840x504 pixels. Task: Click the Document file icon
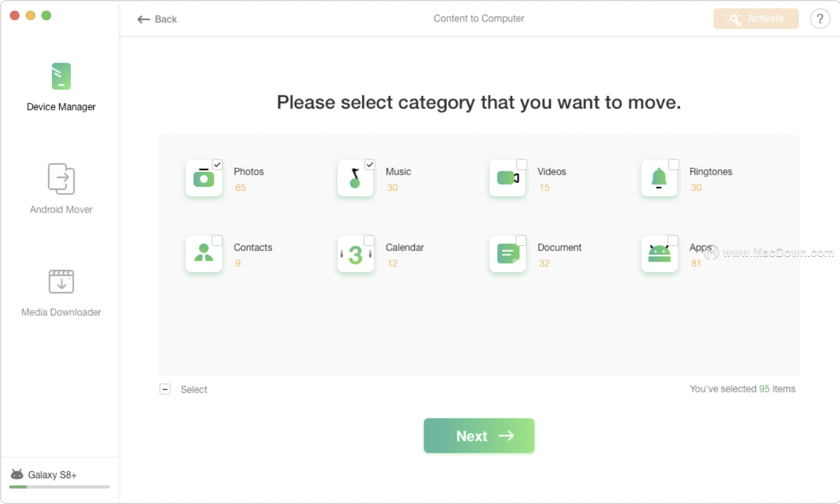point(507,254)
